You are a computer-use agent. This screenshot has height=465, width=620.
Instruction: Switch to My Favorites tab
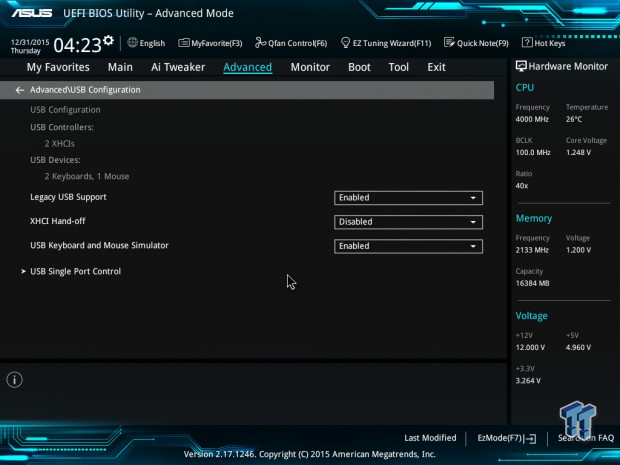click(58, 67)
